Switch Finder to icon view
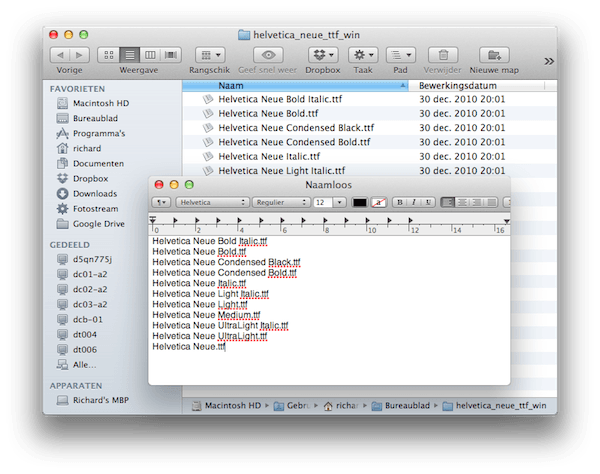Screen dimensions: 600x474 pyautogui.click(x=109, y=55)
